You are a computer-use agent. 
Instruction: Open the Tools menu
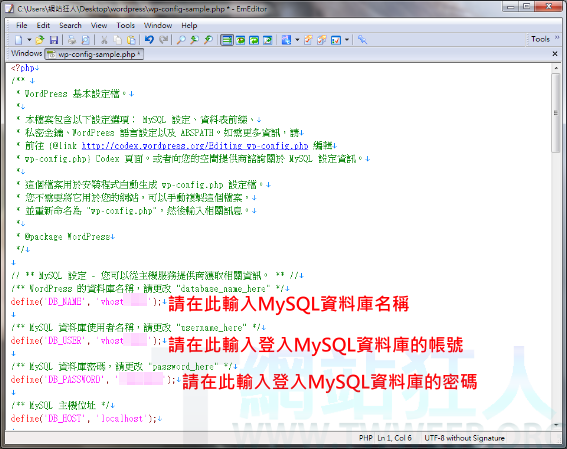click(x=125, y=25)
